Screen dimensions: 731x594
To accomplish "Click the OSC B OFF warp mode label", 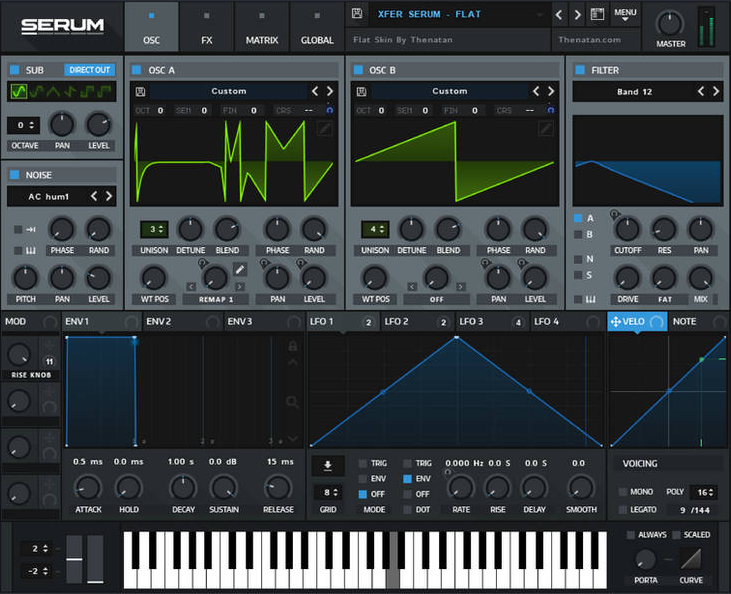I will tap(436, 299).
